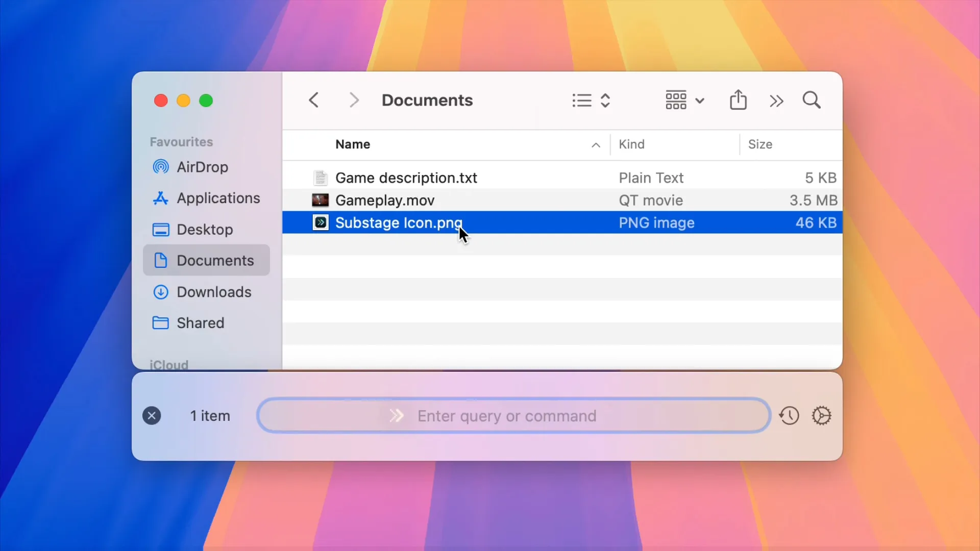980x551 pixels.
Task: Show hidden toolbar items via double-chevron icon
Action: click(x=776, y=100)
